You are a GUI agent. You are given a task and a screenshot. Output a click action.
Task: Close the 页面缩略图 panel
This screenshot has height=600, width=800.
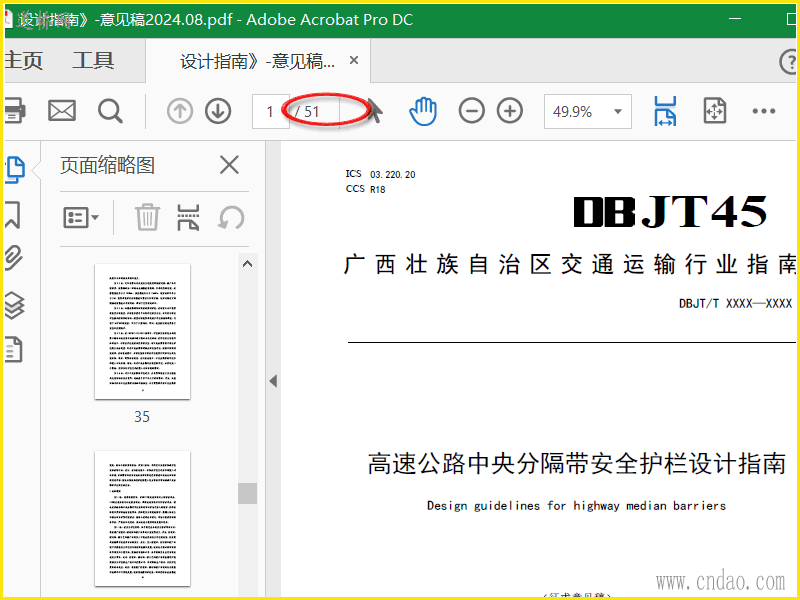click(x=229, y=165)
